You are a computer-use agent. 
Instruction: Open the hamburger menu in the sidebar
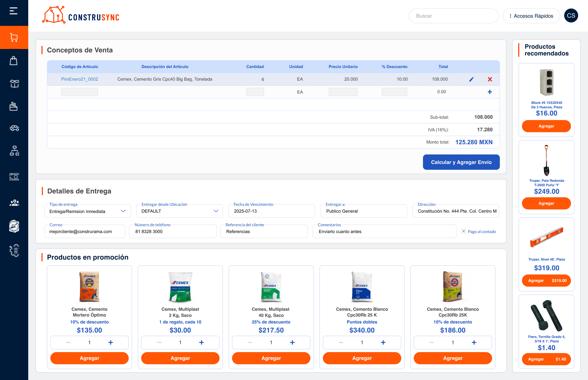pyautogui.click(x=14, y=11)
